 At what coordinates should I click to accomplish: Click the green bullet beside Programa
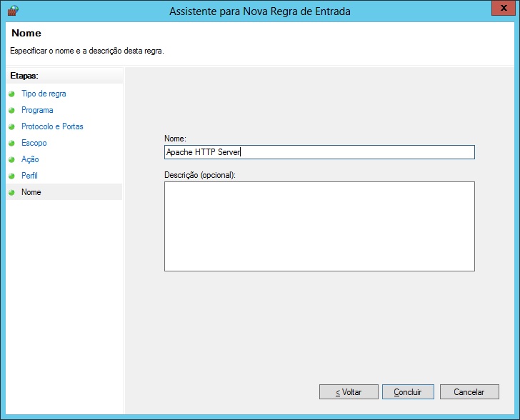(x=11, y=111)
